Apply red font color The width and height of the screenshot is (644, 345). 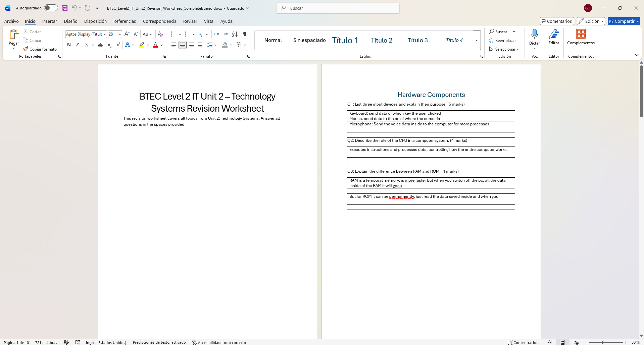155,45
